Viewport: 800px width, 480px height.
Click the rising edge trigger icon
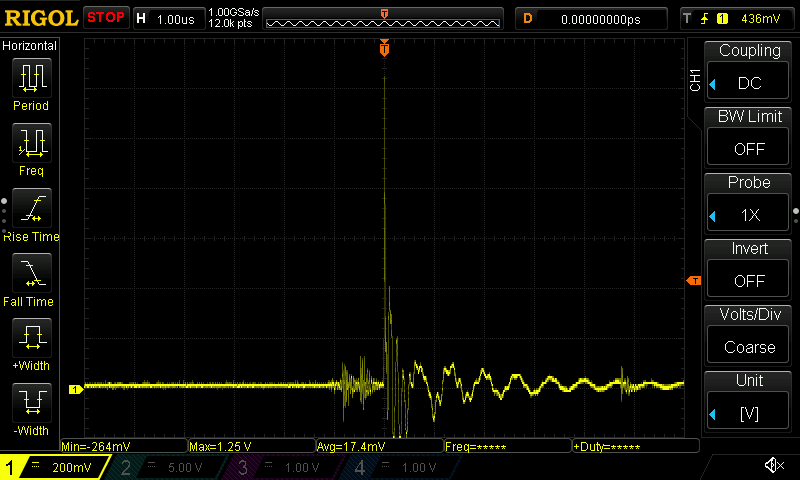(x=705, y=19)
